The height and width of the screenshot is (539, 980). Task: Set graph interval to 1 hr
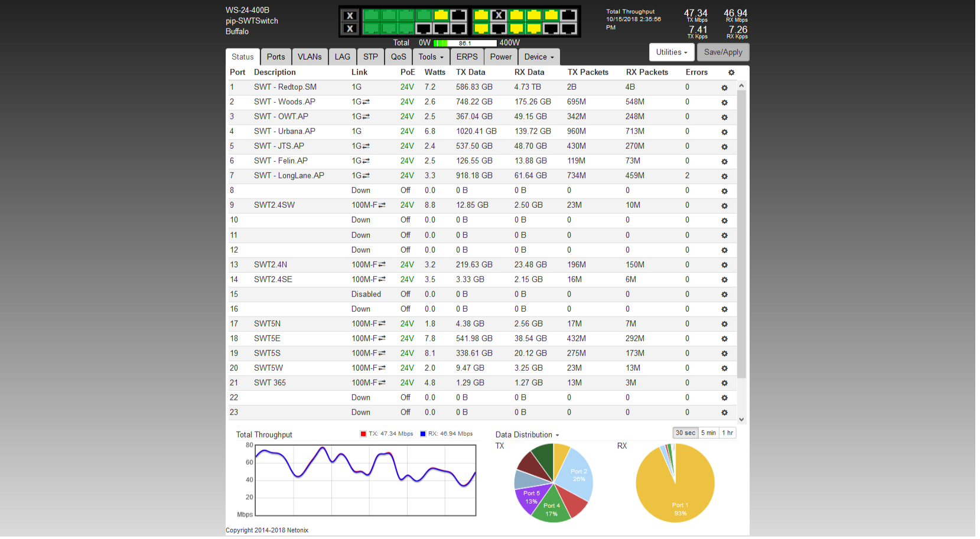point(727,433)
